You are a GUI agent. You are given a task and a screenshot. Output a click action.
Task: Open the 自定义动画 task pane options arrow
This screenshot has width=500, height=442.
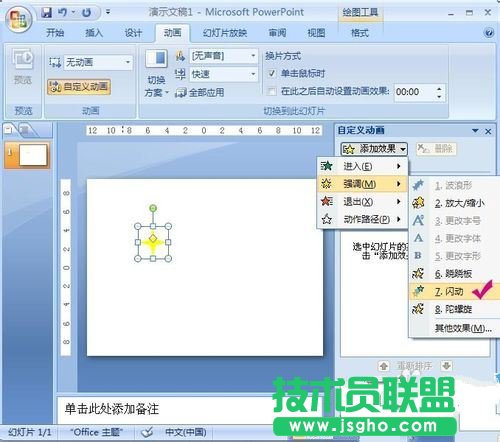(x=475, y=131)
